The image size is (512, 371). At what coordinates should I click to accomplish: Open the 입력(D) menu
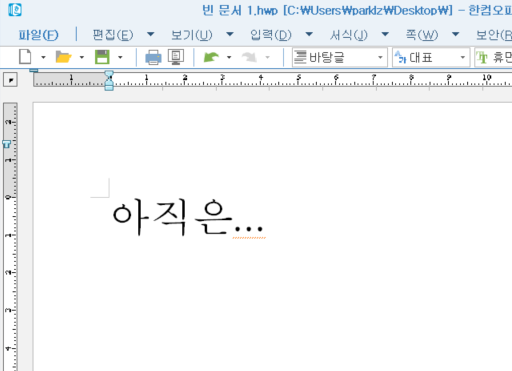tap(271, 35)
